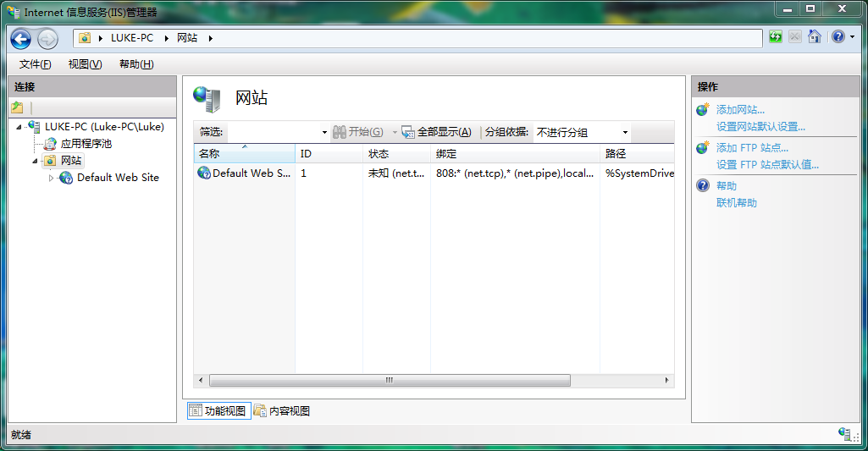Open the 帮助(H) menu
Screen dimensions: 868x451
pos(136,64)
